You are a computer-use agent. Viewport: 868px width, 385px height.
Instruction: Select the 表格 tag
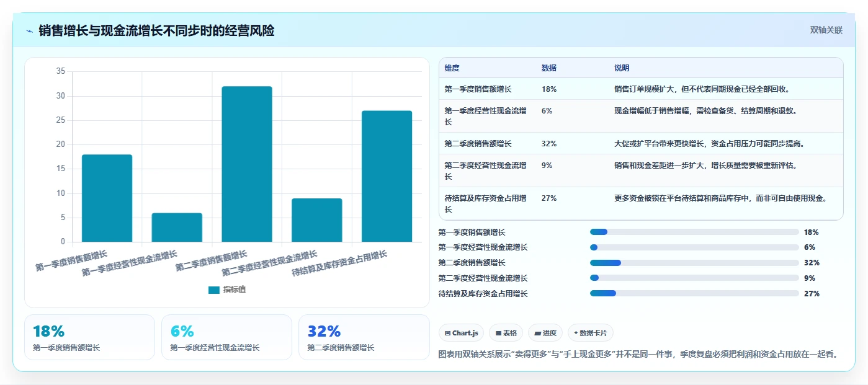coord(506,333)
